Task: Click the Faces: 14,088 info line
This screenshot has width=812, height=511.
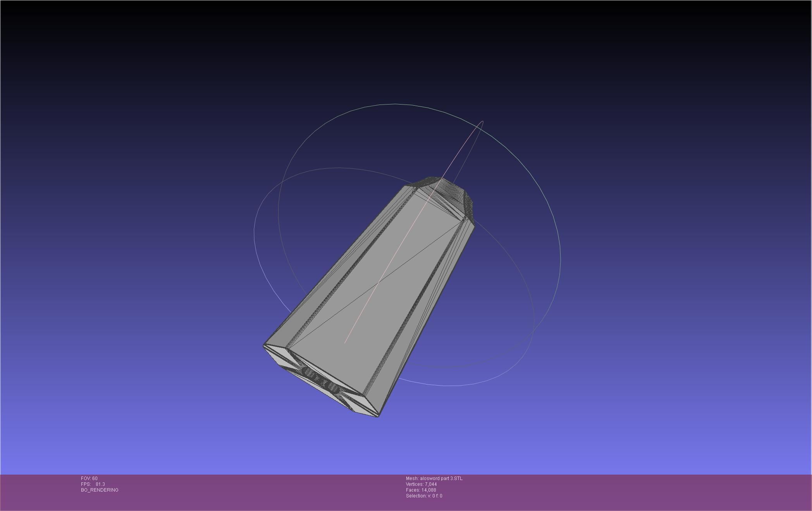Action: pos(421,490)
